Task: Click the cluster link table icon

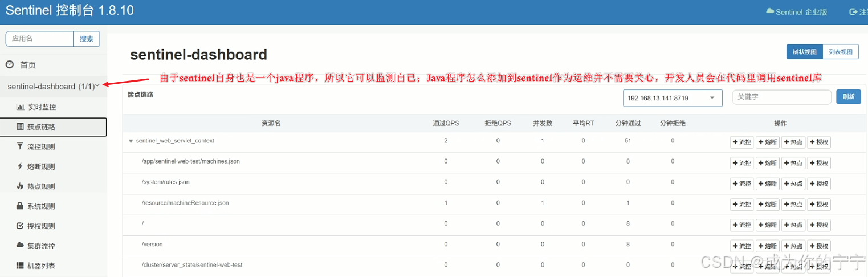Action: coord(21,127)
